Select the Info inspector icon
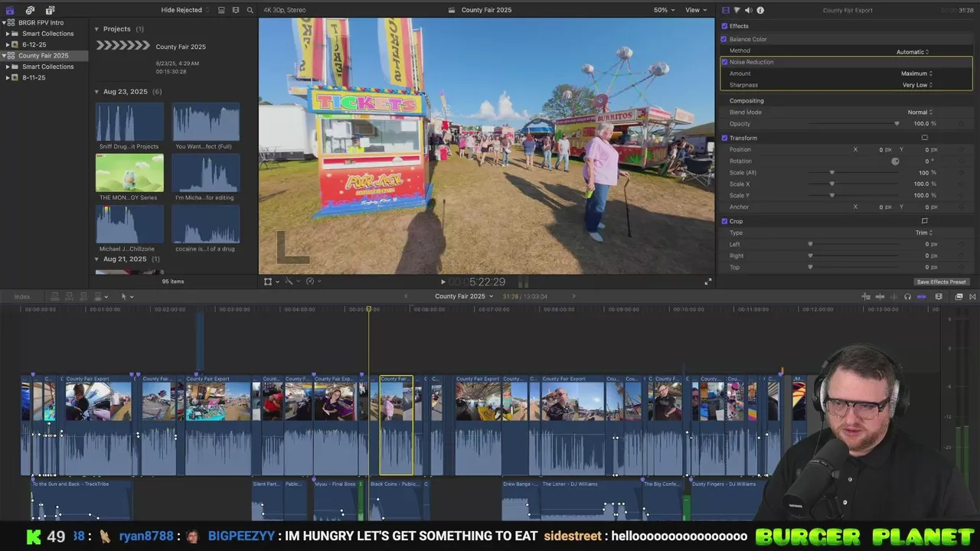The image size is (980, 551). tap(760, 10)
